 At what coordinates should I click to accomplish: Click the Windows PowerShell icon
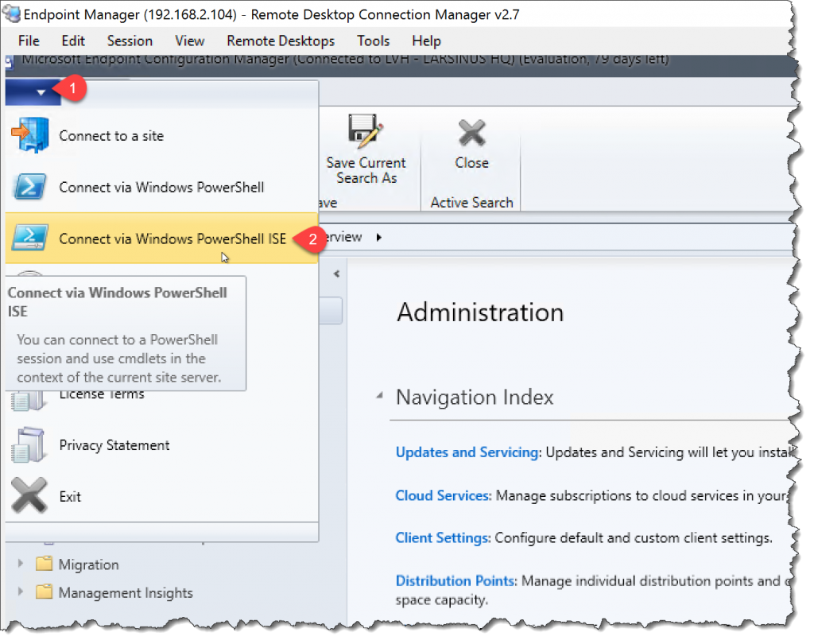pos(30,187)
